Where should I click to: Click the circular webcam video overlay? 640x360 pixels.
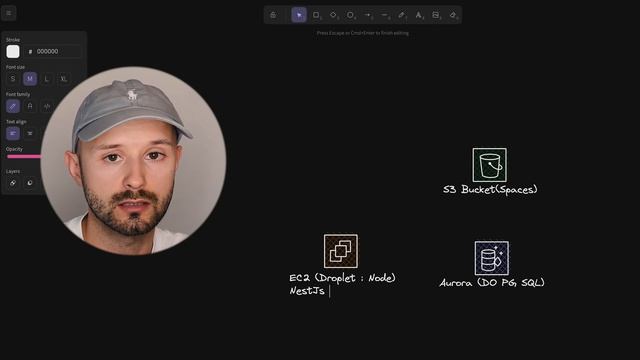click(x=133, y=161)
